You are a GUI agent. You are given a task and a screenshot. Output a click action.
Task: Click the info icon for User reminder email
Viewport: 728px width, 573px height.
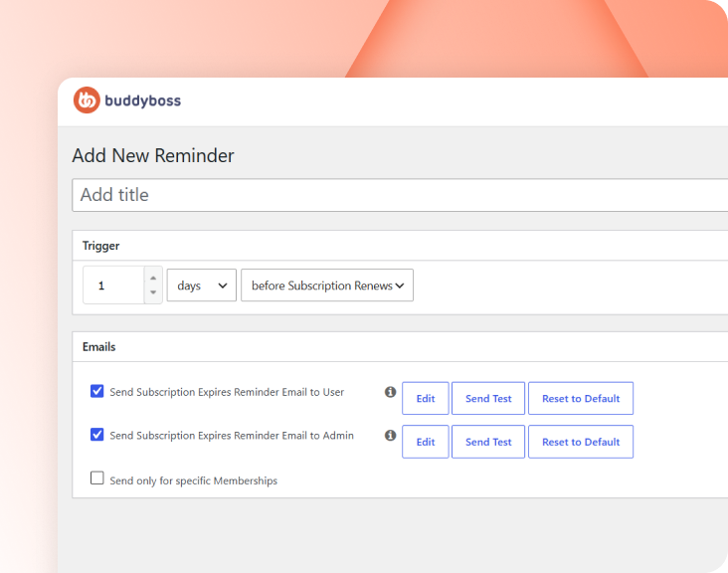pos(390,392)
